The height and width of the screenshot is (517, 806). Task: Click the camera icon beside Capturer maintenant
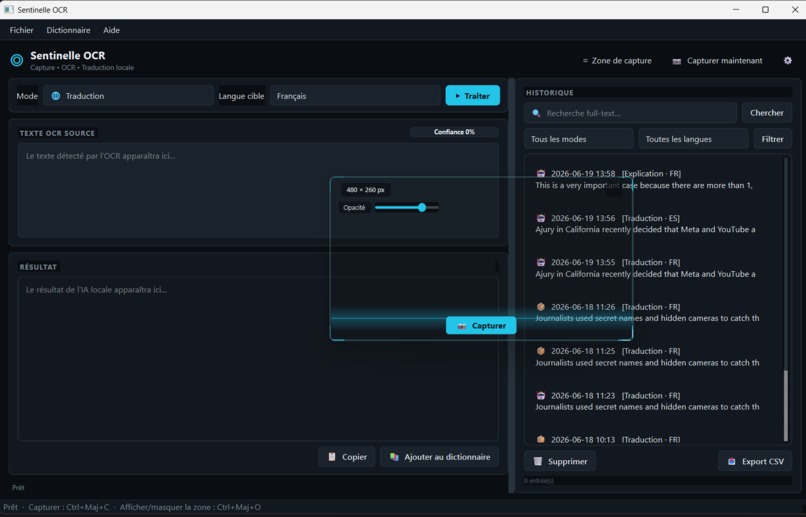[676, 61]
